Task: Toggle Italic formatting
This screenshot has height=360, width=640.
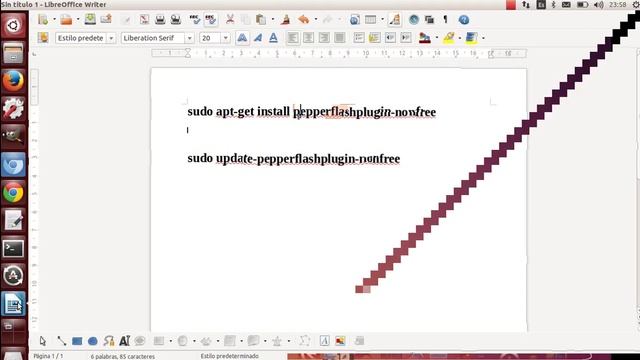Action: point(258,38)
